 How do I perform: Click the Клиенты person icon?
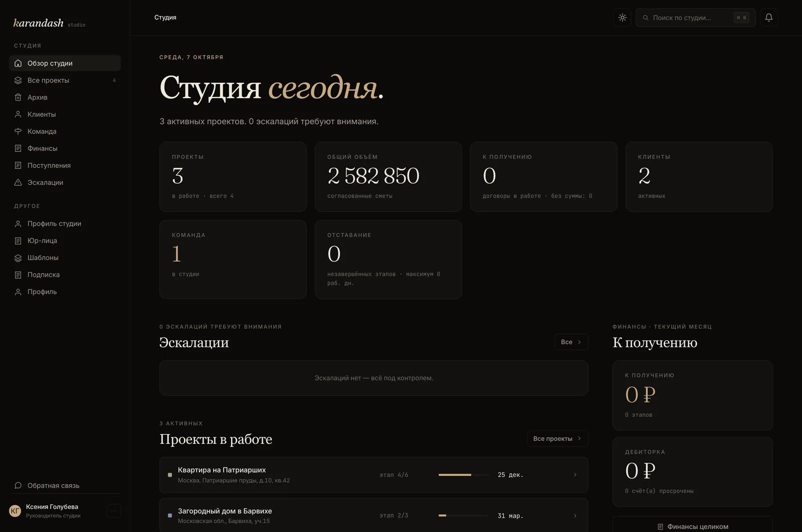click(x=18, y=114)
